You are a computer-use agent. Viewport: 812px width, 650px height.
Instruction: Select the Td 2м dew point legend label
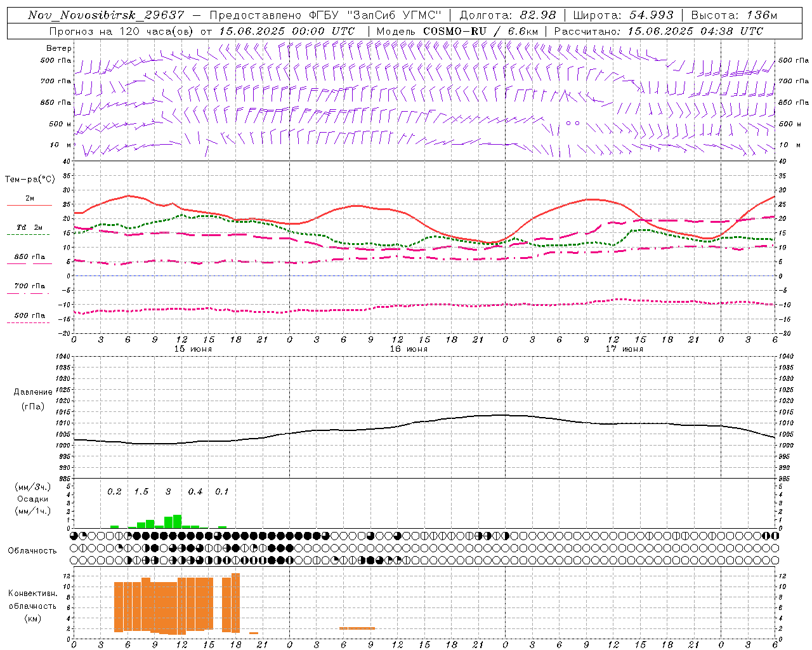point(30,227)
